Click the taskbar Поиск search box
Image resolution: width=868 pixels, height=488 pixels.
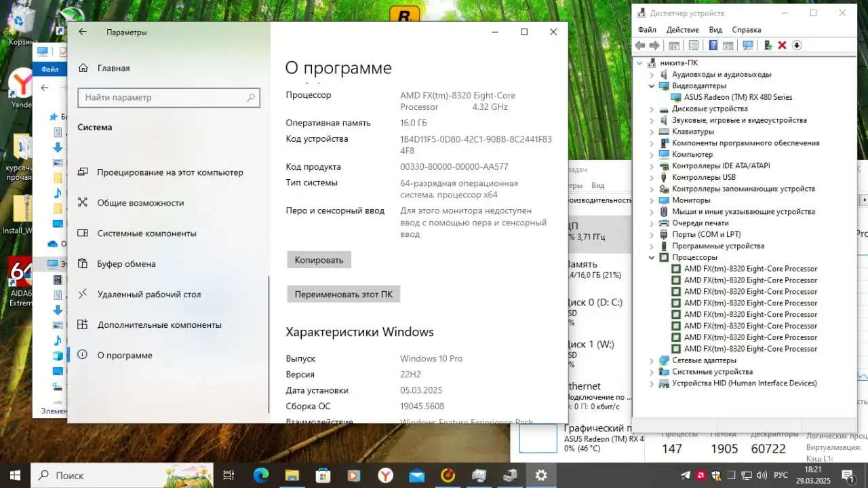coord(123,475)
